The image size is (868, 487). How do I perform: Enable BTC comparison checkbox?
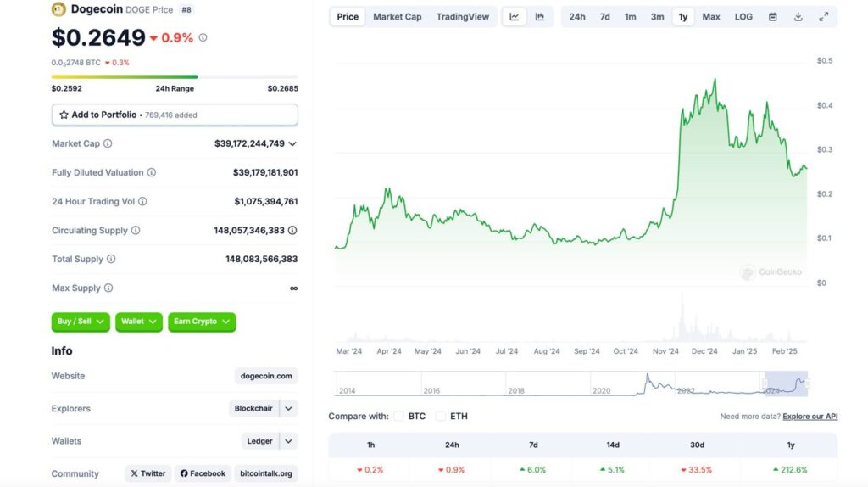coord(398,416)
